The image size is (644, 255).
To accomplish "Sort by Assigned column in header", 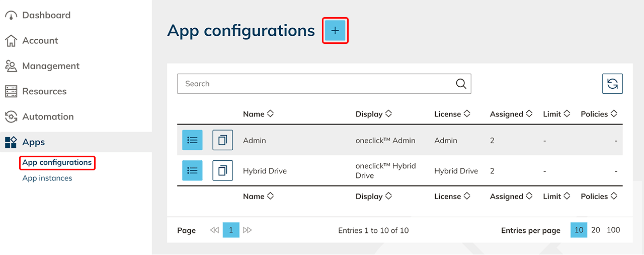I will [511, 114].
